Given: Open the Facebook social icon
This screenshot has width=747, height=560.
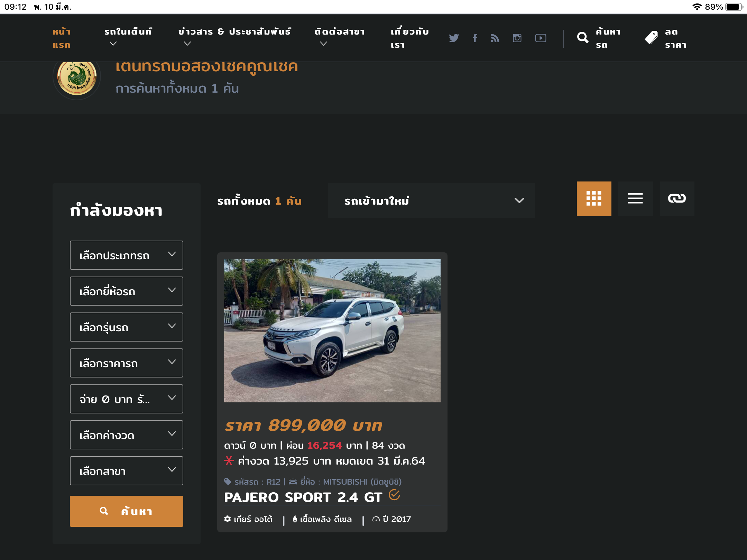Looking at the screenshot, I should tap(475, 38).
